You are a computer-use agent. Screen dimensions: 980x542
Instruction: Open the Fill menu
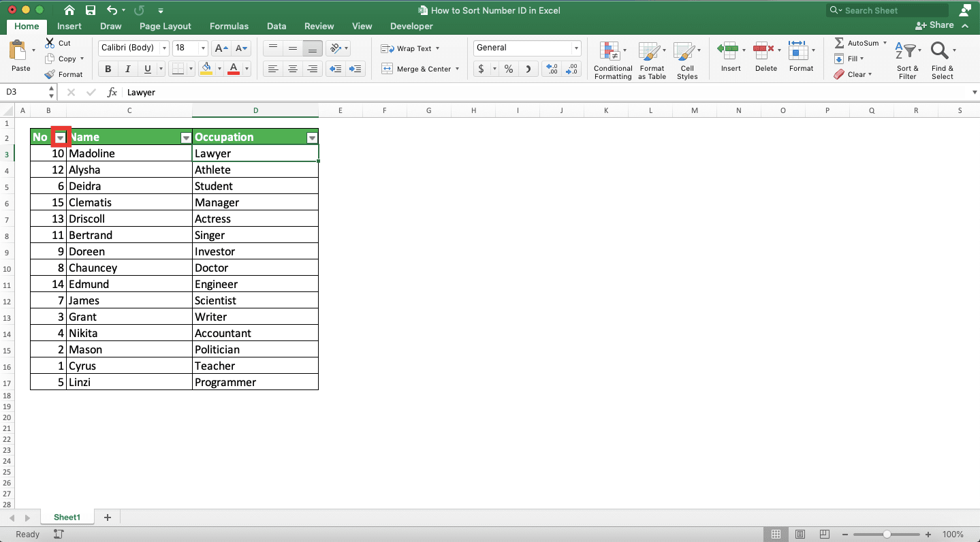(849, 59)
